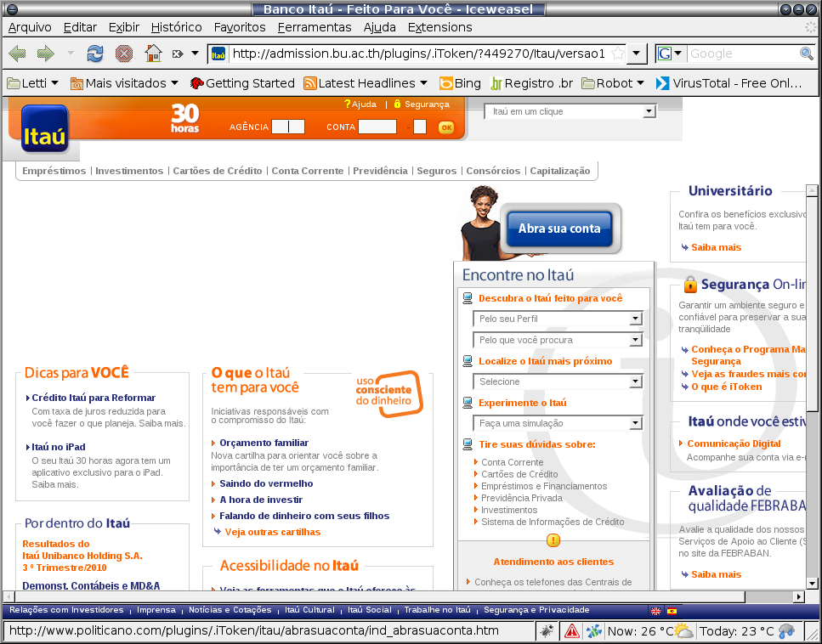Open the Histórico menu
The image size is (822, 644).
pos(177,27)
